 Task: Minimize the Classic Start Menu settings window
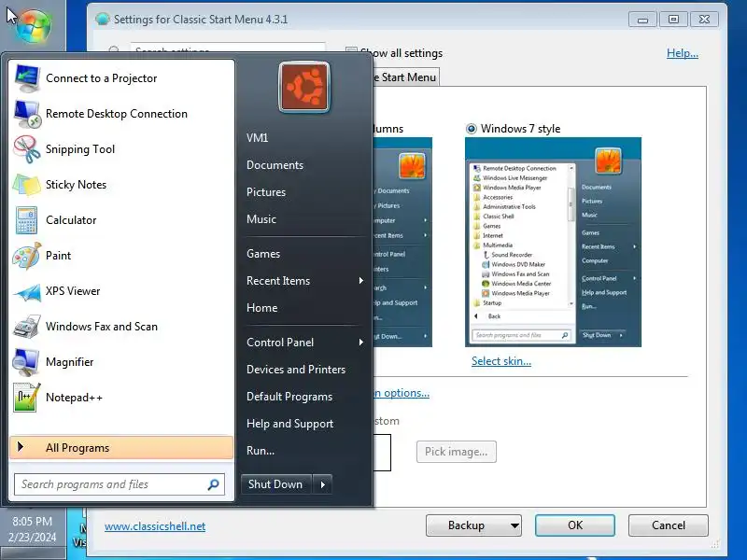642,20
